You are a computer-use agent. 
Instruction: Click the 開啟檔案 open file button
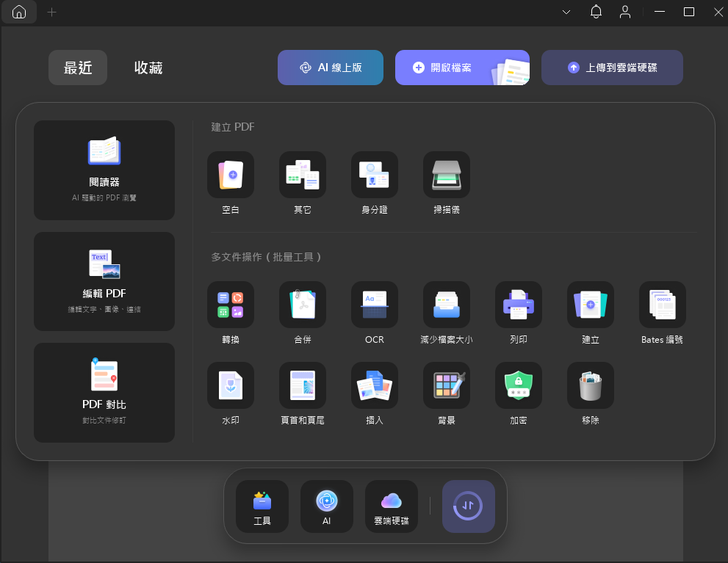[x=462, y=68]
